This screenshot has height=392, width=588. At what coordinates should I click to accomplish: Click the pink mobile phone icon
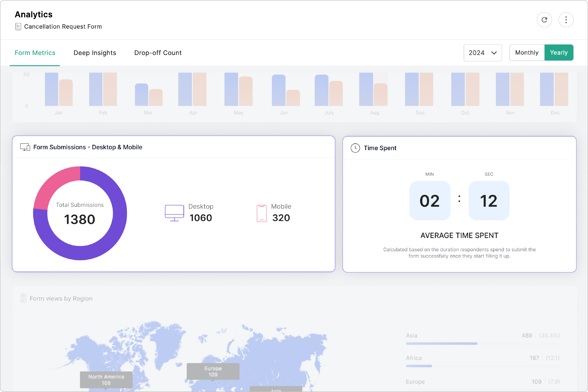262,213
